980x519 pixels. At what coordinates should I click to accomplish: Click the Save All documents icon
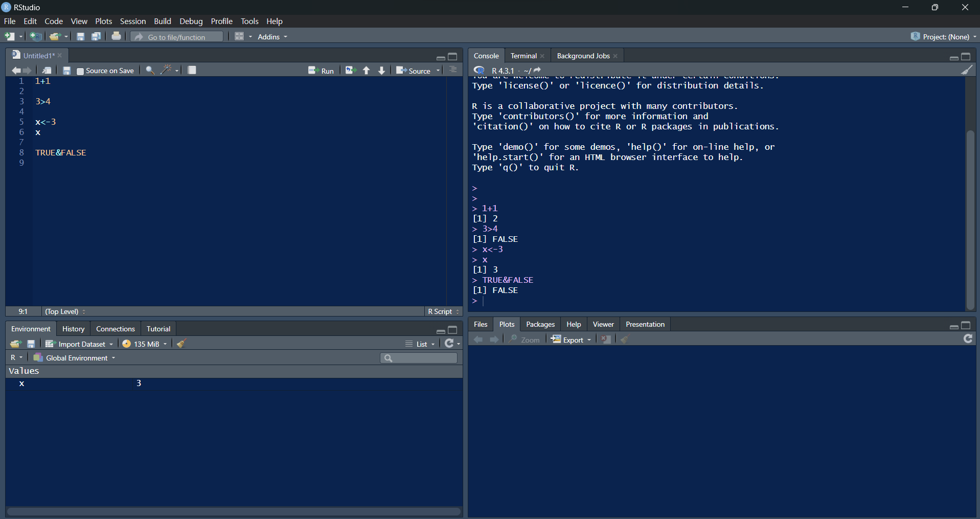tap(96, 36)
